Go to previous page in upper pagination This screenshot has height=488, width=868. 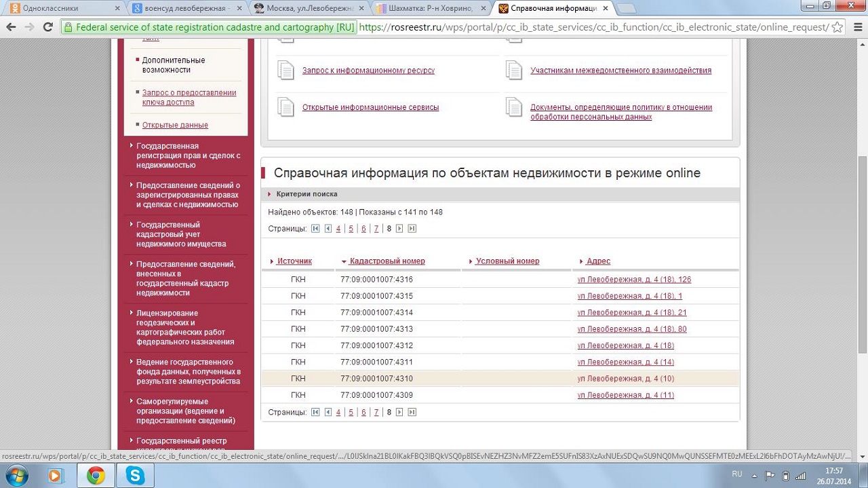point(328,229)
